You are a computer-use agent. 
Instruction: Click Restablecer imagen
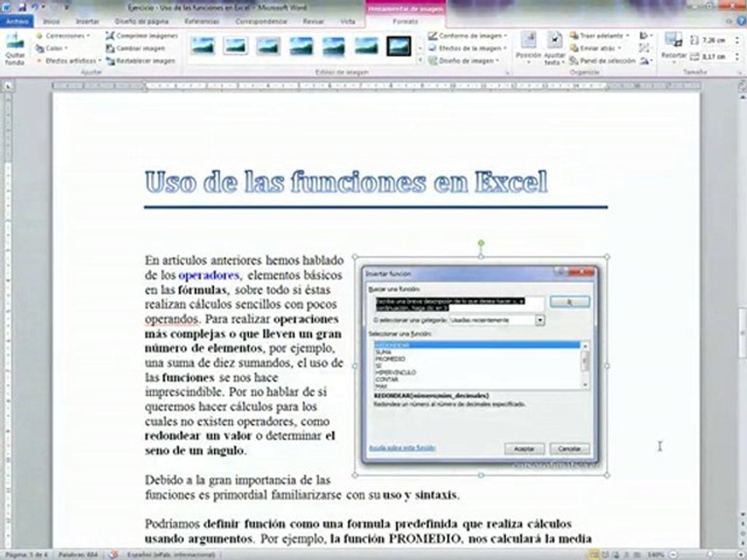click(141, 61)
